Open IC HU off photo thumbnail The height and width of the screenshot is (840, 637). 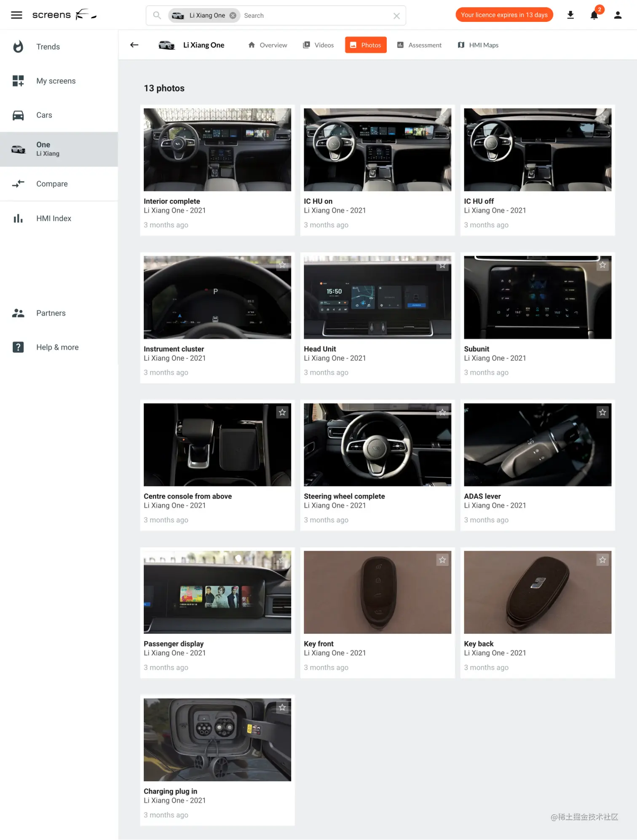pyautogui.click(x=538, y=150)
